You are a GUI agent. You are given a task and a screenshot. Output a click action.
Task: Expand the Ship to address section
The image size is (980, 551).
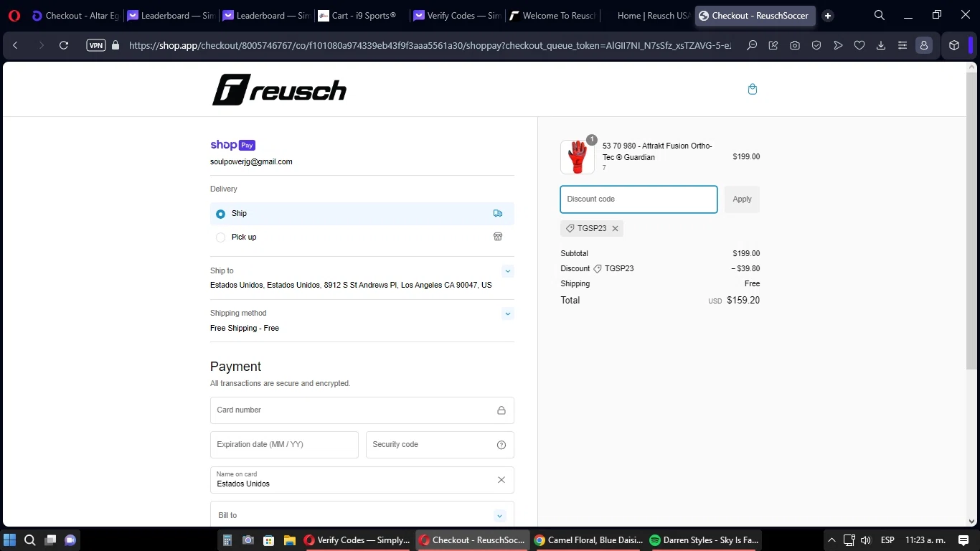508,271
